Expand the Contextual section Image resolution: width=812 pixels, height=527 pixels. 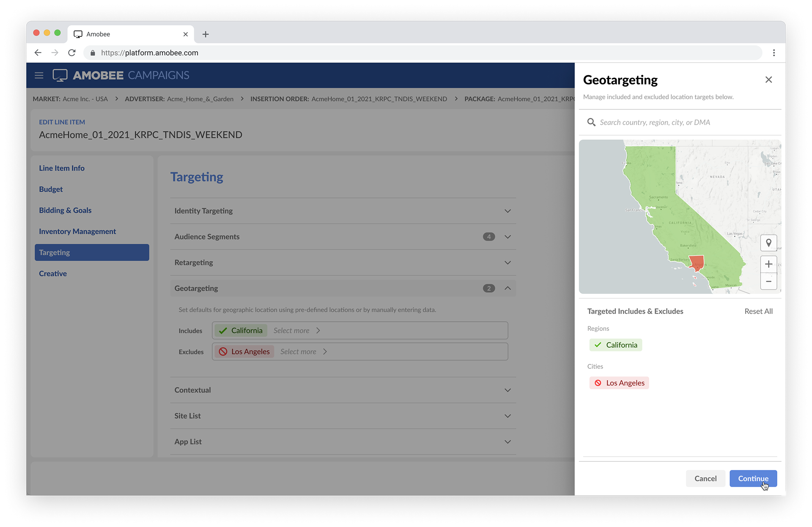click(x=343, y=390)
